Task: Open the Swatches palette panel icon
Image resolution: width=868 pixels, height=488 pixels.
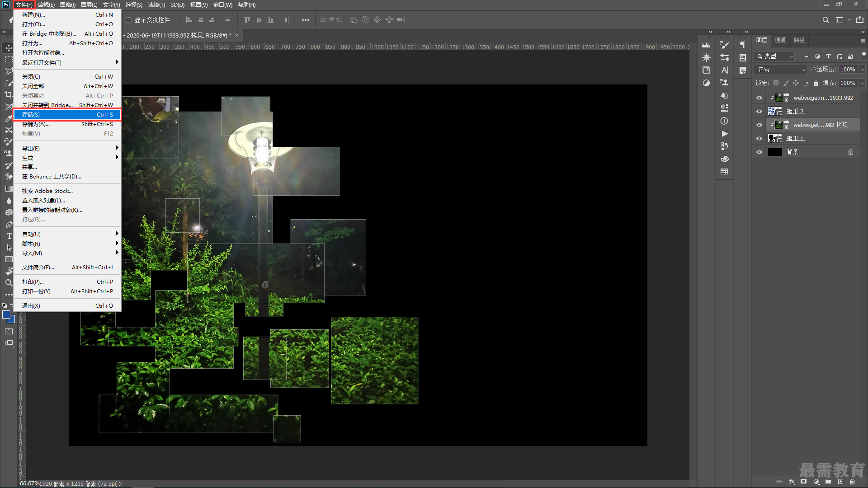Action: pyautogui.click(x=724, y=172)
